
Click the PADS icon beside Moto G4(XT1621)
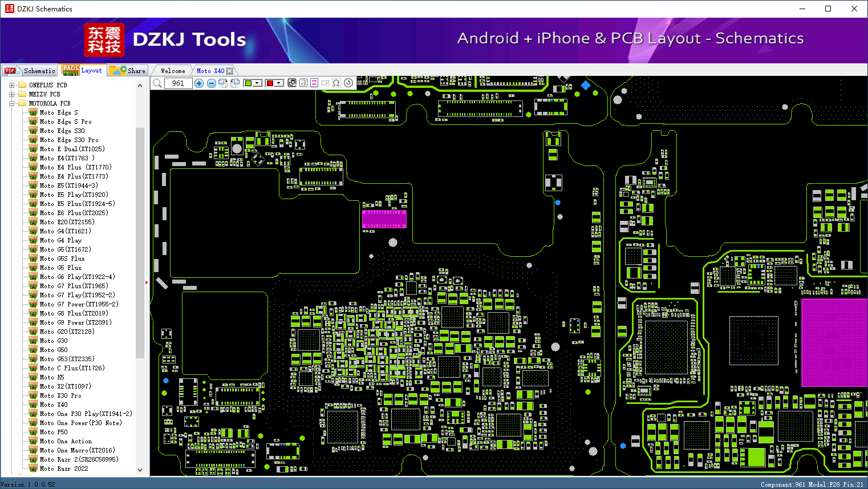[x=33, y=231]
